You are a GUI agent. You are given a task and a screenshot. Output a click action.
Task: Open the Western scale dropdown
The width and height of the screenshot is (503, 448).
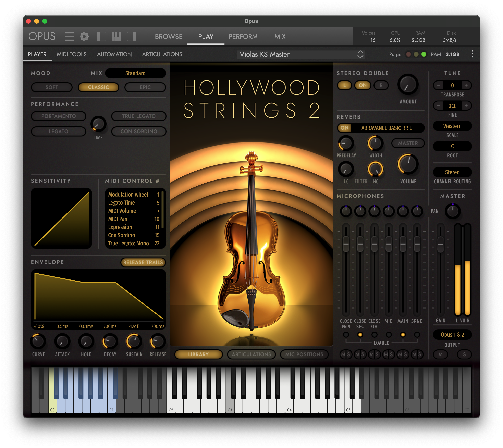click(x=452, y=126)
